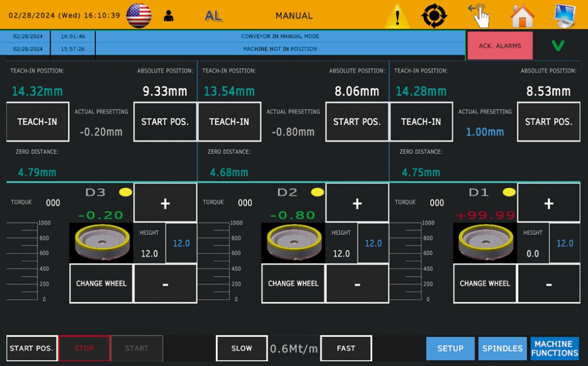This screenshot has width=588, height=366.
Task: Toggle the D1 yellow status indicator
Action: pos(509,192)
